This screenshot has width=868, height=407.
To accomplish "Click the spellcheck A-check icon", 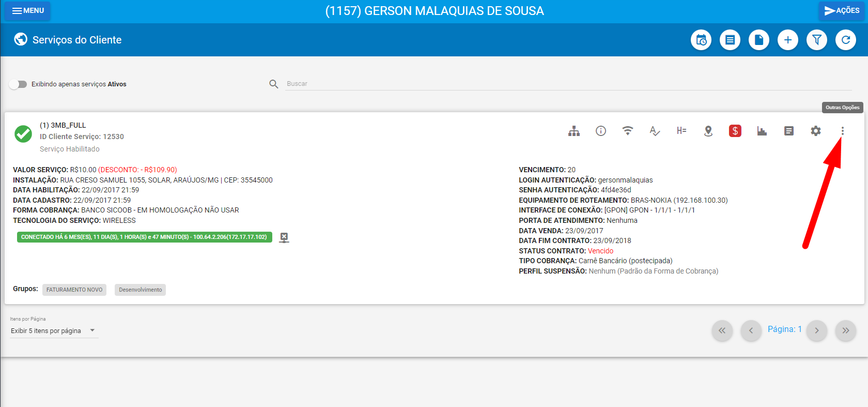I will [655, 131].
